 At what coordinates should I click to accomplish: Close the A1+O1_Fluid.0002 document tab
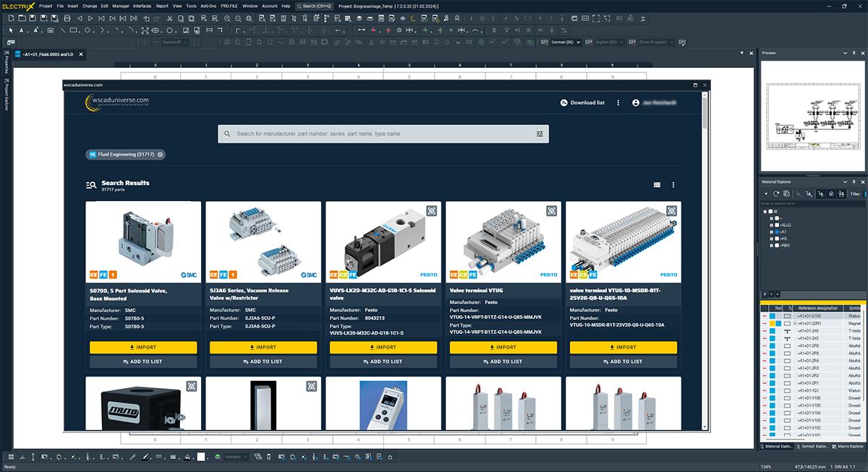pos(80,54)
